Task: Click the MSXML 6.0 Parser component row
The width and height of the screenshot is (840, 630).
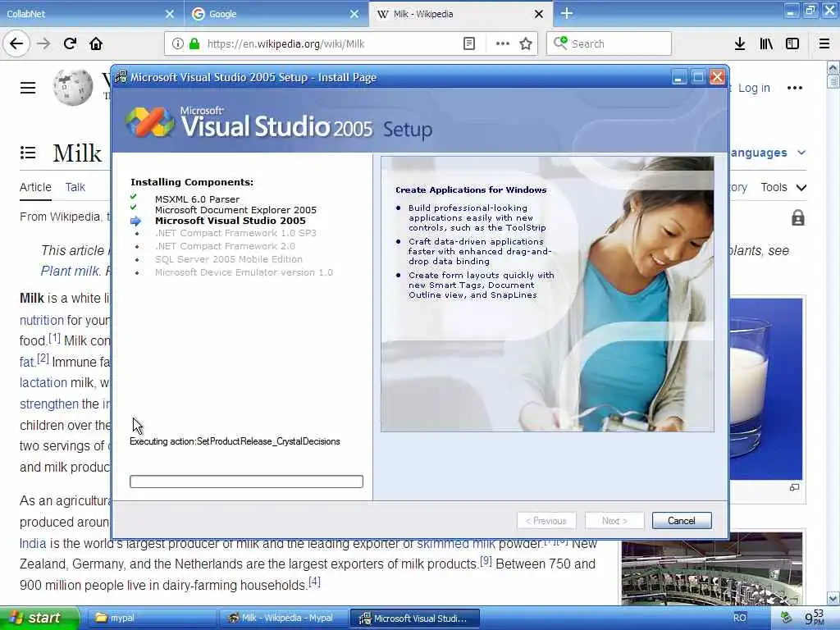Action: pos(197,199)
